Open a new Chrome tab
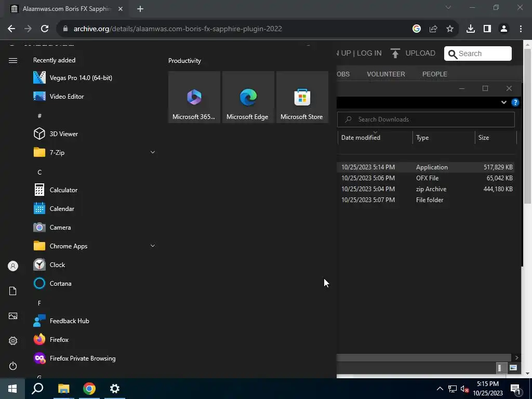 140,9
